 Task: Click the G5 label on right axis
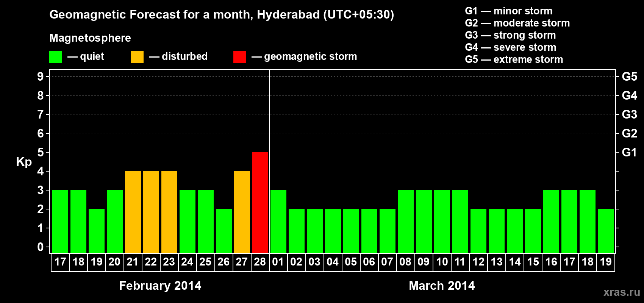[630, 77]
